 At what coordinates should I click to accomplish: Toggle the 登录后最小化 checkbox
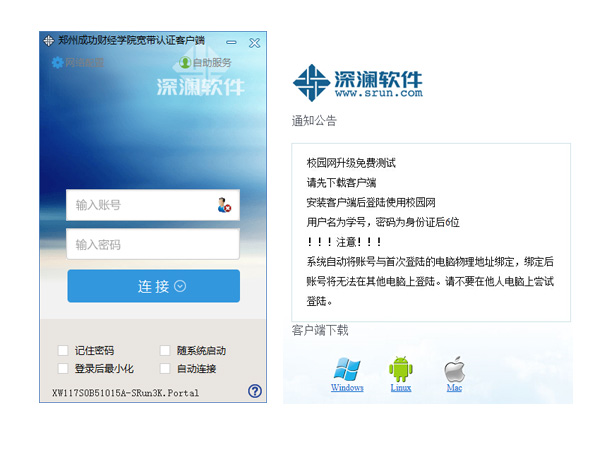coord(63,368)
